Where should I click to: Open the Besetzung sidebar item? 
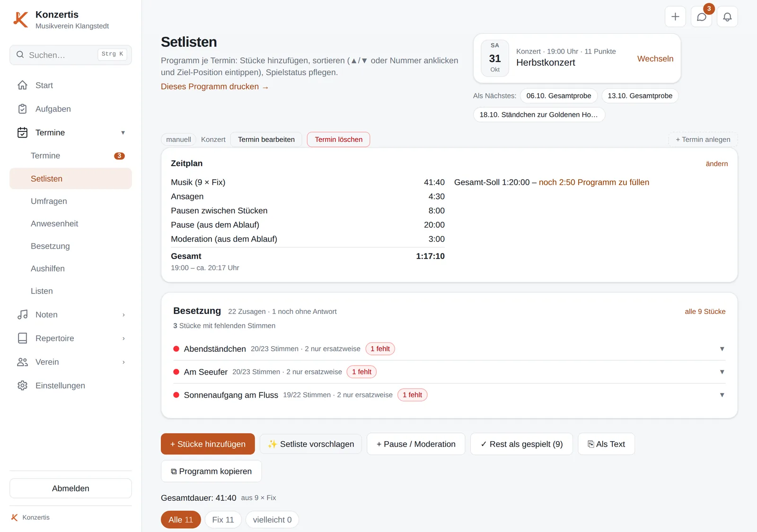coord(70,246)
